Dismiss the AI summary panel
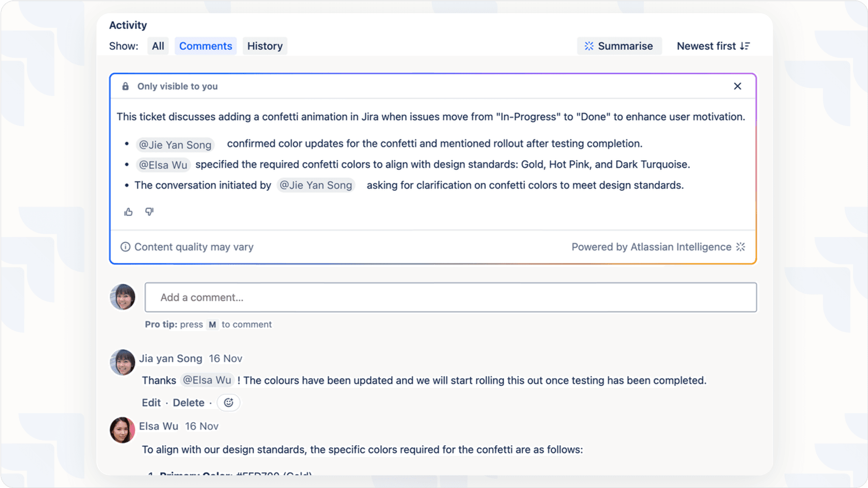This screenshot has width=868, height=488. point(737,86)
